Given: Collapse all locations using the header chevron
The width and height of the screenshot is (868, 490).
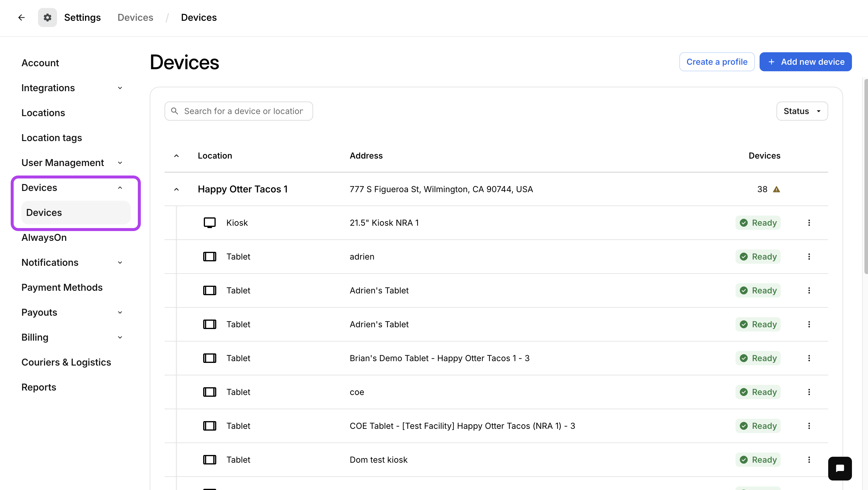Looking at the screenshot, I should (x=176, y=156).
